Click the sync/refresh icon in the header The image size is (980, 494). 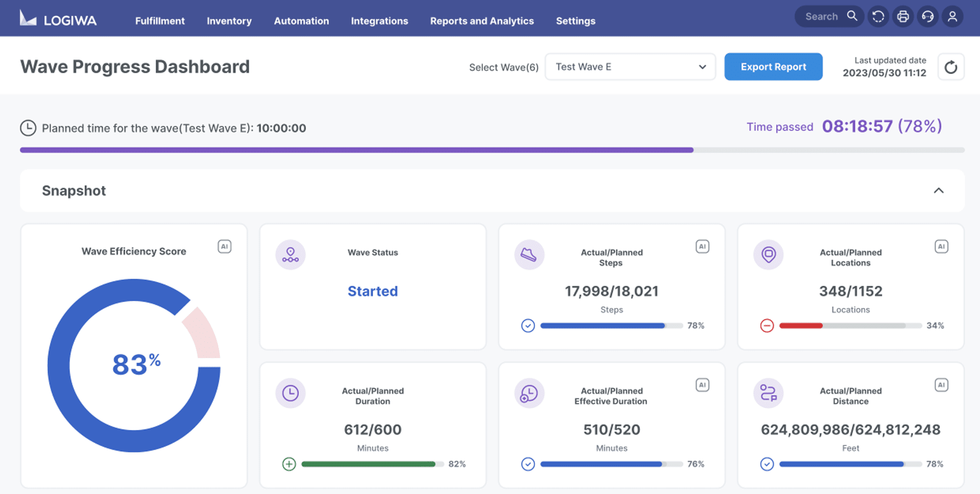[x=878, y=16]
